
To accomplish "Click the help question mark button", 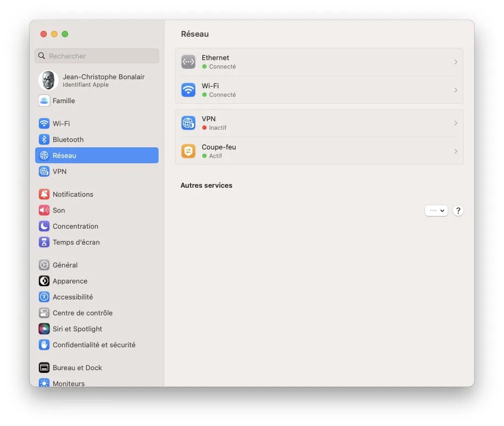I will tap(458, 211).
